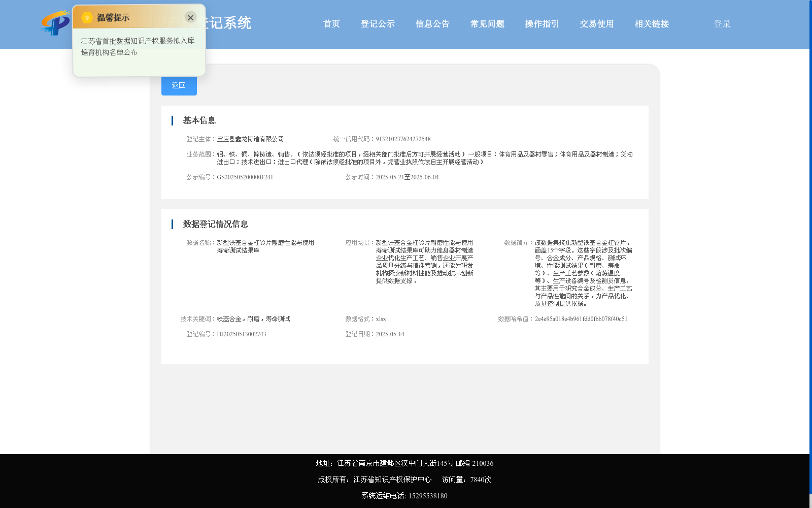Click the 应用场景 description paragraph
This screenshot has width=812, height=508.
click(x=424, y=262)
